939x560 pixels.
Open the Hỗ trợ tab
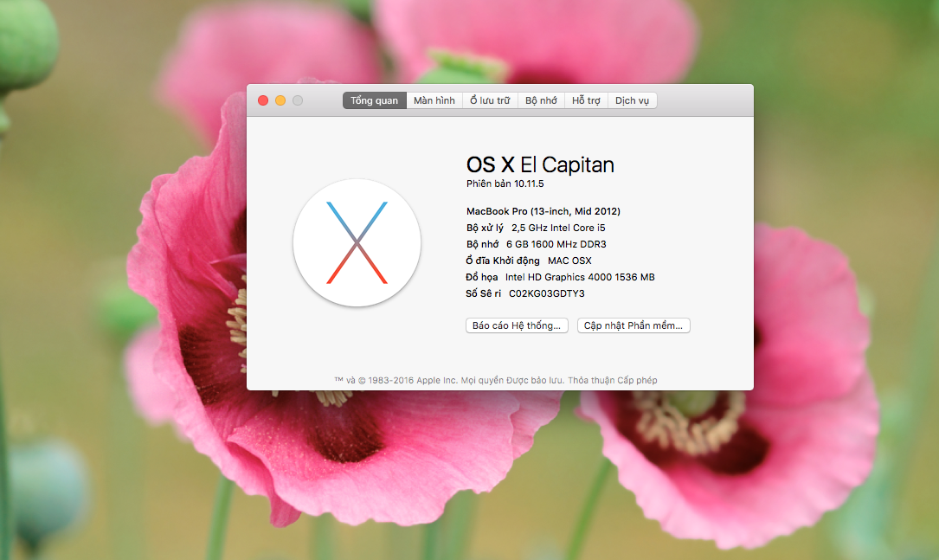click(586, 100)
